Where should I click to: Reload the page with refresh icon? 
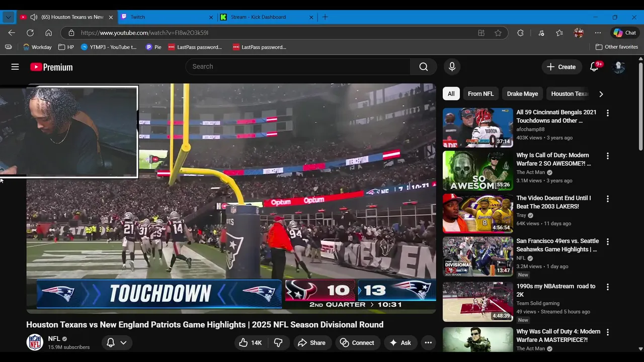pos(30,33)
